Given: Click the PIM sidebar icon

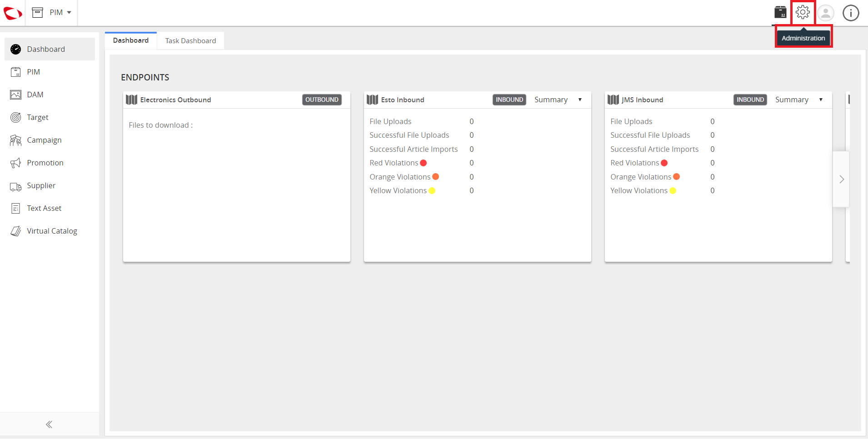Looking at the screenshot, I should tap(15, 72).
